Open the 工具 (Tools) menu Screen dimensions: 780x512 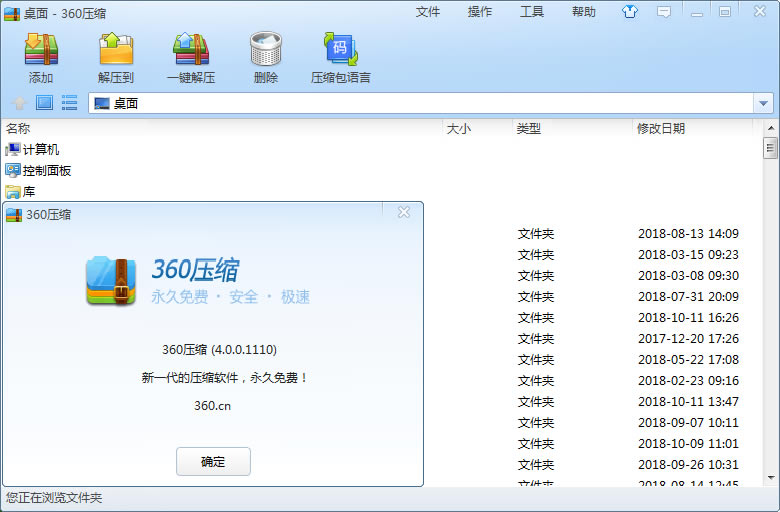[x=532, y=12]
